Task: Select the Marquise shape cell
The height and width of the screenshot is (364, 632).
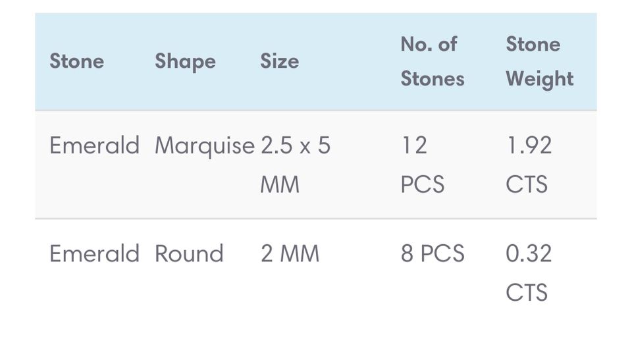Action: click(204, 145)
